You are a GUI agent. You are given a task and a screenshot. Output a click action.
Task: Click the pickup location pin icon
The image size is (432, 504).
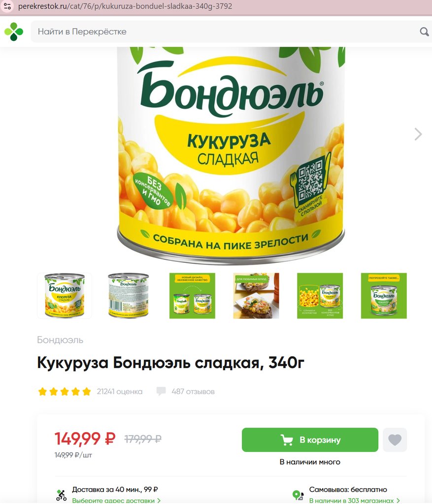[x=298, y=495]
